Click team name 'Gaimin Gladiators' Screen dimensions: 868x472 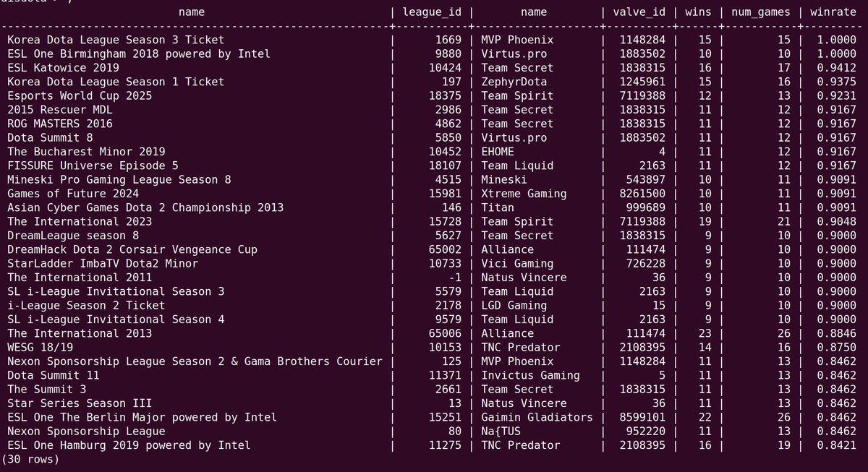[537, 417]
